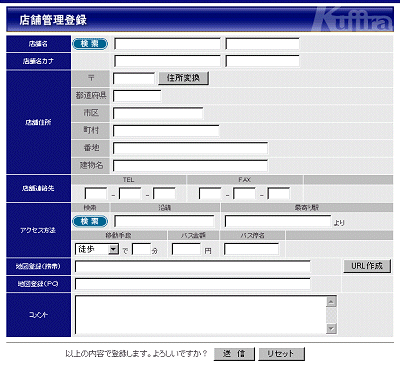Viewport: 400px width, 368px height.
Task: Click the 市区 city input field
Action: (x=158, y=113)
